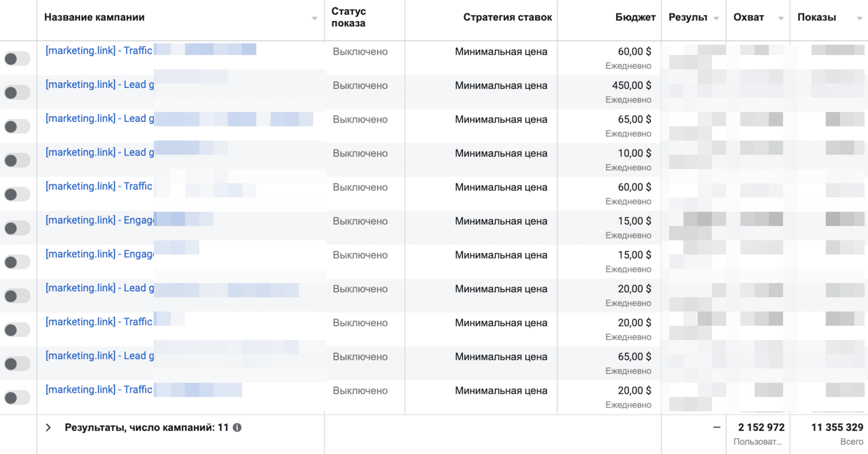This screenshot has width=868, height=454.
Task: Turn on the last Traffic campaign in bottom row
Action: pyautogui.click(x=17, y=398)
